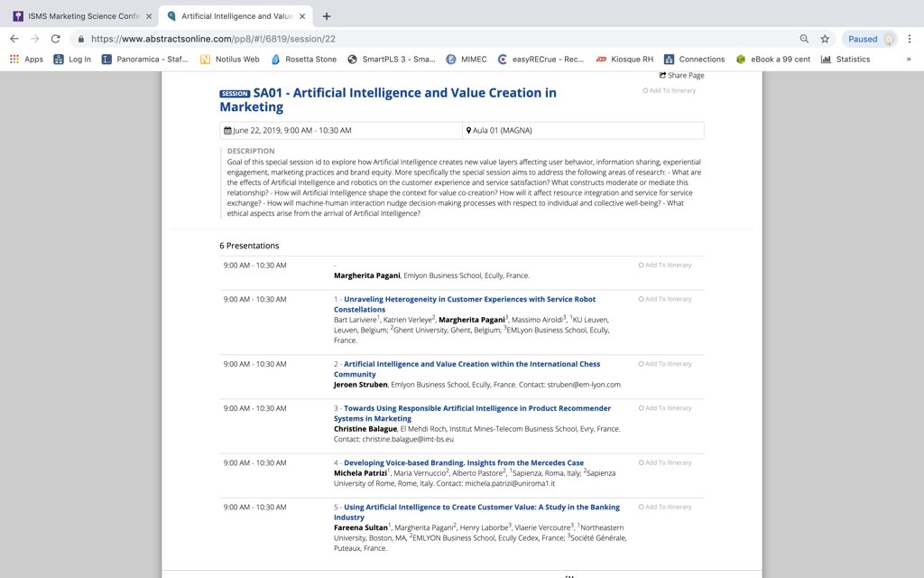
Task: Click the browser forward arrow
Action: click(35, 39)
